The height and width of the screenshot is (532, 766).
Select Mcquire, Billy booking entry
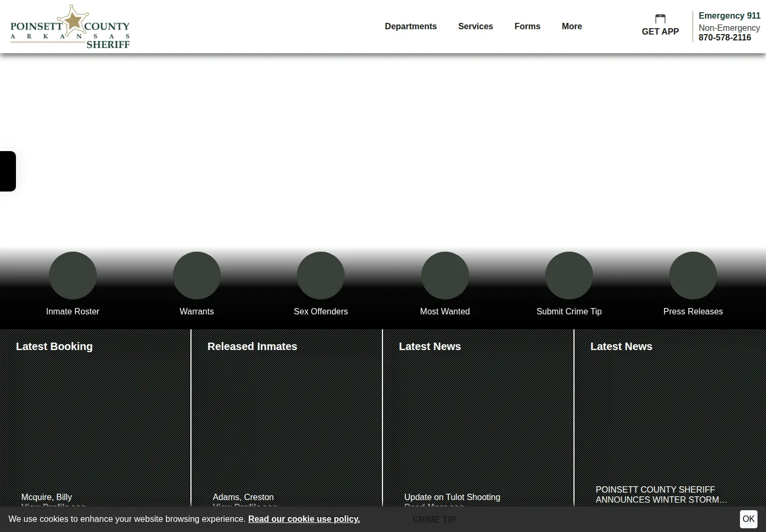[47, 497]
